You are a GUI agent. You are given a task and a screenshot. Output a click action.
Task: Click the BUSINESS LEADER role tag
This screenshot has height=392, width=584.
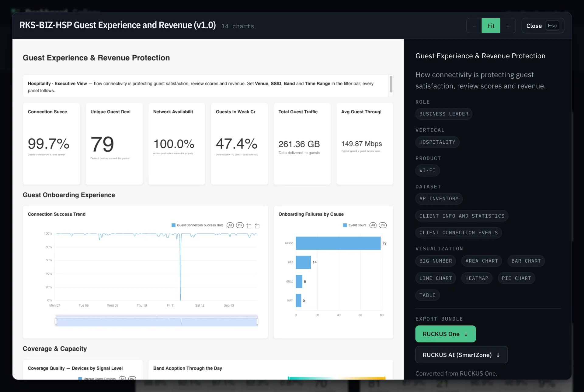click(x=444, y=114)
